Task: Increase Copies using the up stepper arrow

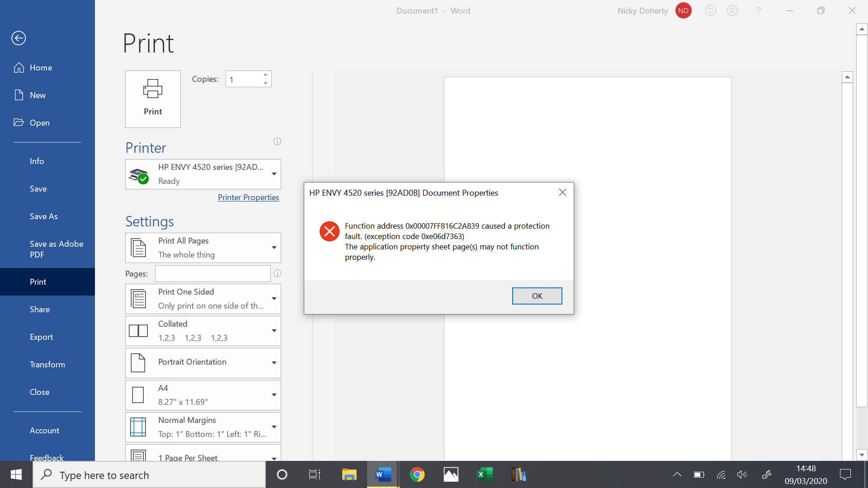Action: coord(265,75)
